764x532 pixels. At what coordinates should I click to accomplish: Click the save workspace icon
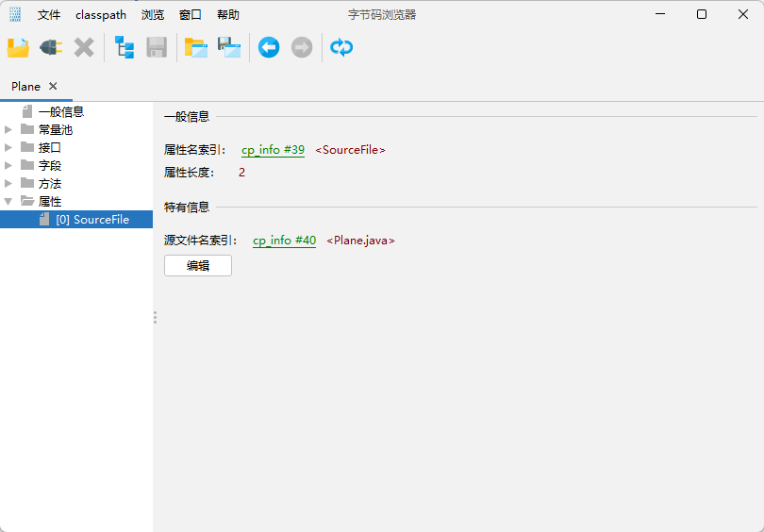(x=229, y=47)
